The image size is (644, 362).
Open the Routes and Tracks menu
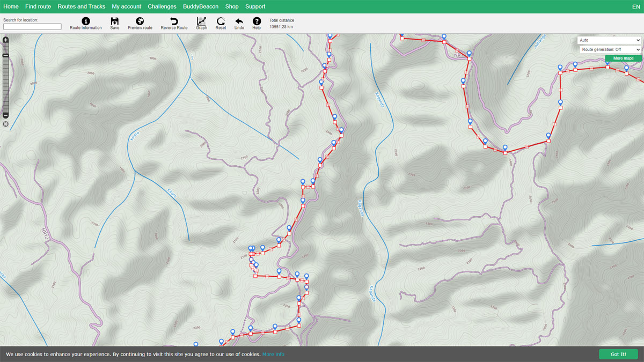(x=81, y=6)
